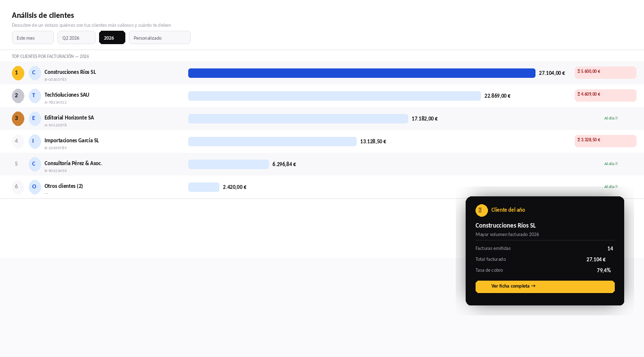644x357 pixels.
Task: Click TechSoluciones avatar letter T
Action: click(35, 96)
